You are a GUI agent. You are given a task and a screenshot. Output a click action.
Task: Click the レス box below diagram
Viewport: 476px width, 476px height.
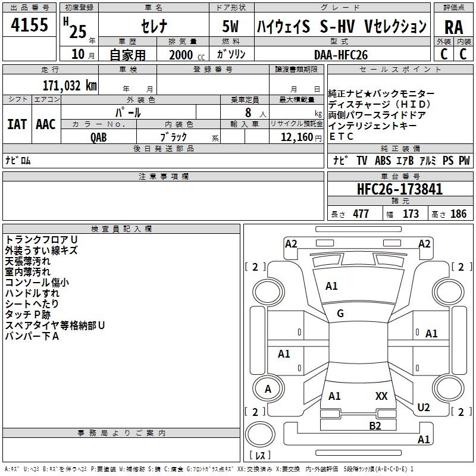pyautogui.click(x=260, y=456)
